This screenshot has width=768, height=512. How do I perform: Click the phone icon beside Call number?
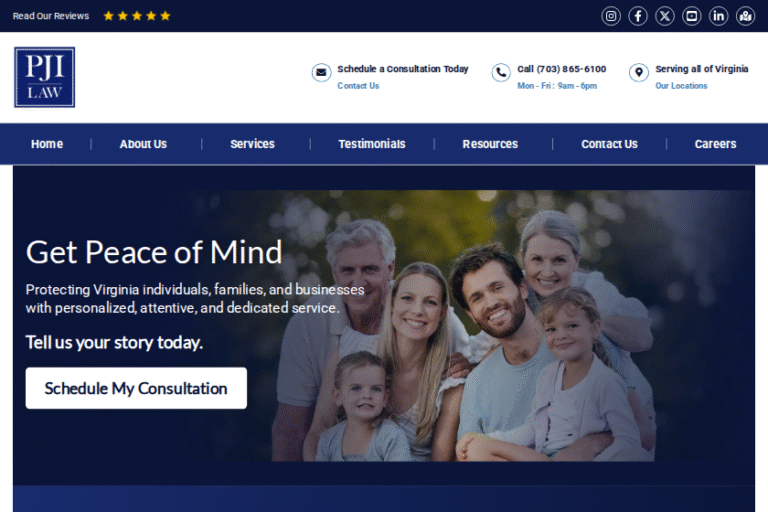(x=501, y=73)
